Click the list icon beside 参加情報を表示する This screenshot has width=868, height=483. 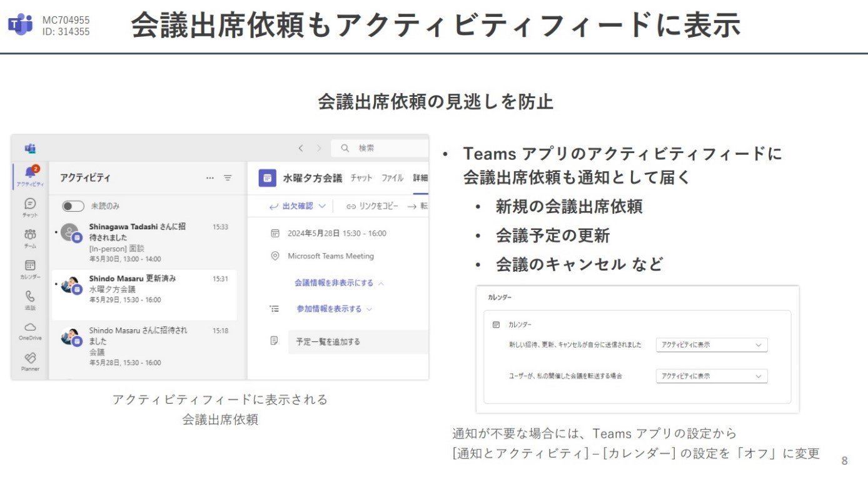click(x=275, y=309)
